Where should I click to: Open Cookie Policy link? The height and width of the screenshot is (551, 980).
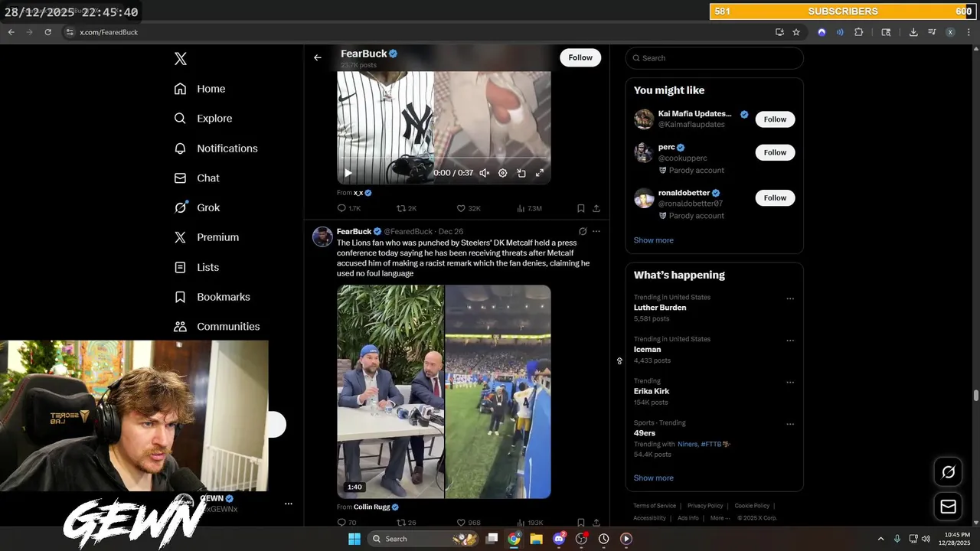coord(752,506)
